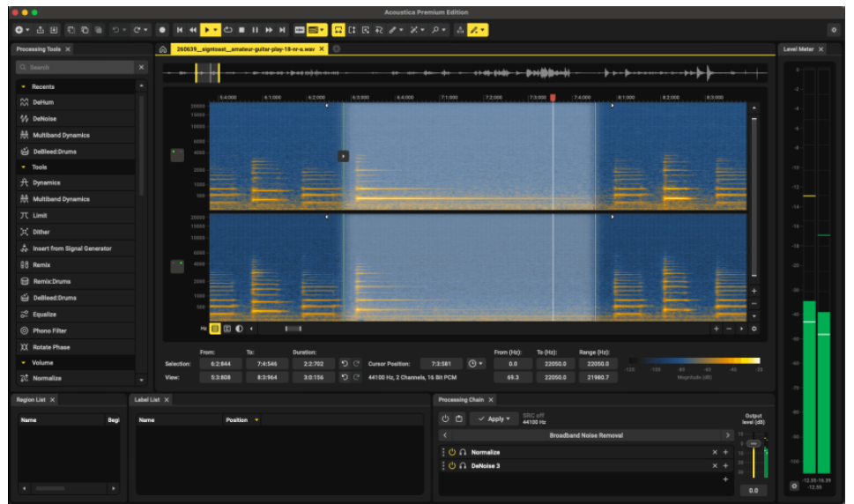This screenshot has height=504, width=854.
Task: Open the spectrogram display mode dropdown
Action: click(x=322, y=30)
